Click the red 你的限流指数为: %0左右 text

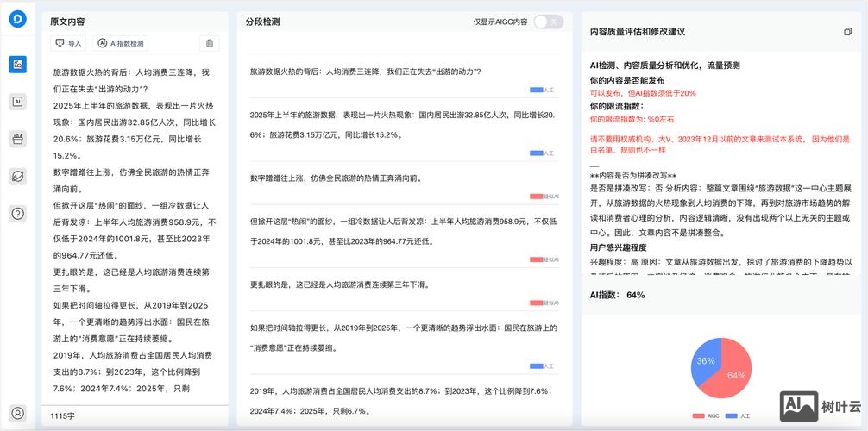[x=632, y=119]
